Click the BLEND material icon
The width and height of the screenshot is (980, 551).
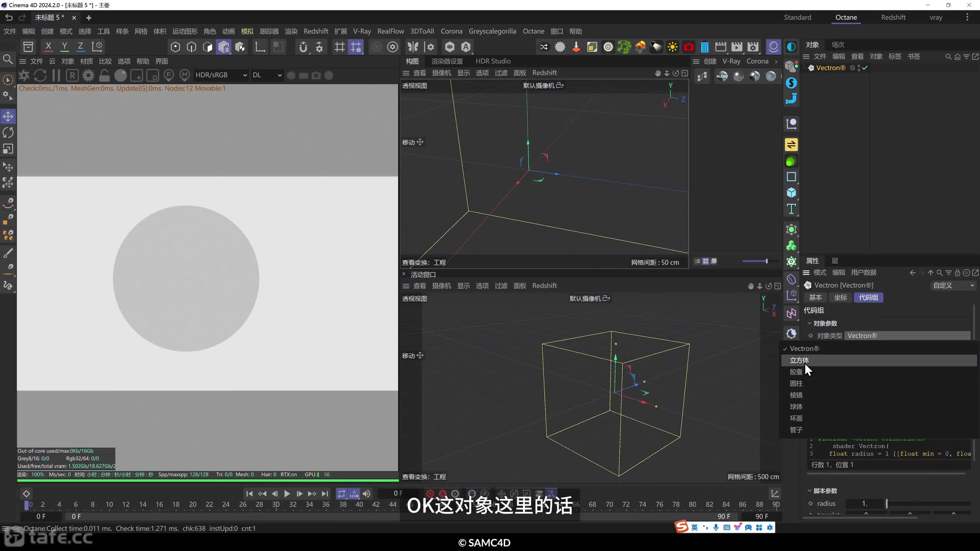722,76
